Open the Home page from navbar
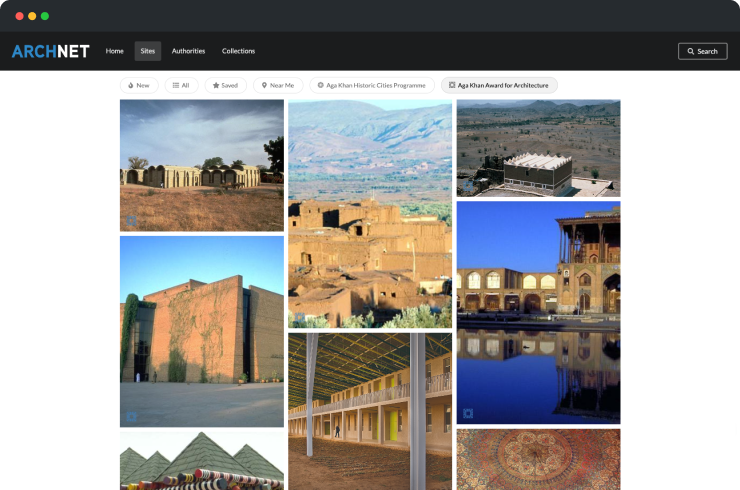 click(x=115, y=51)
